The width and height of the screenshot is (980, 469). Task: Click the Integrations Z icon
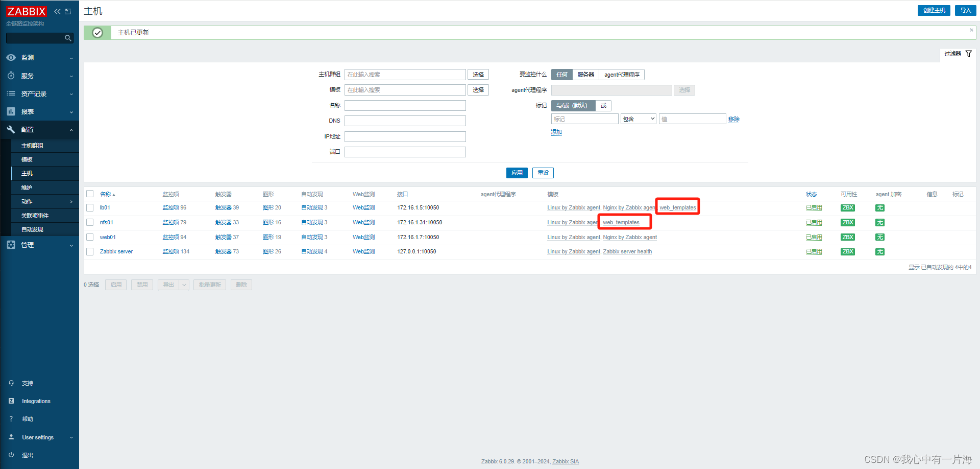(11, 401)
